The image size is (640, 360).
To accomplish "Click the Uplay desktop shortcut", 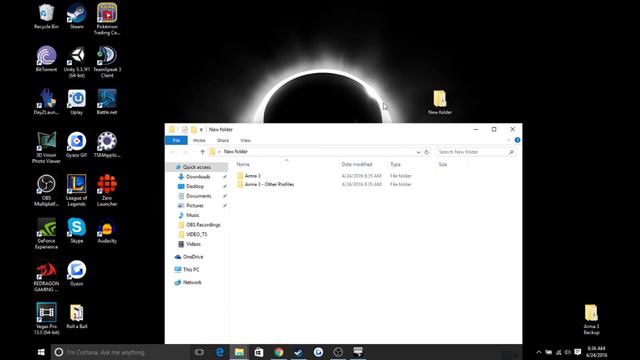I will [x=77, y=102].
